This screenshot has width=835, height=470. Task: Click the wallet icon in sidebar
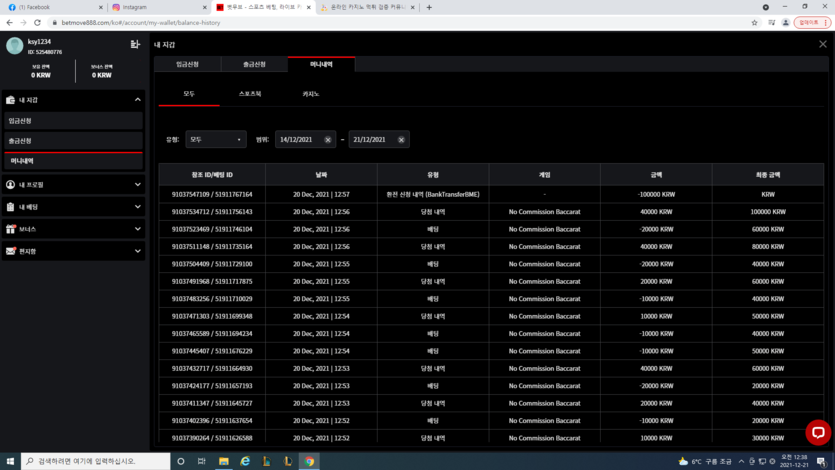point(10,100)
